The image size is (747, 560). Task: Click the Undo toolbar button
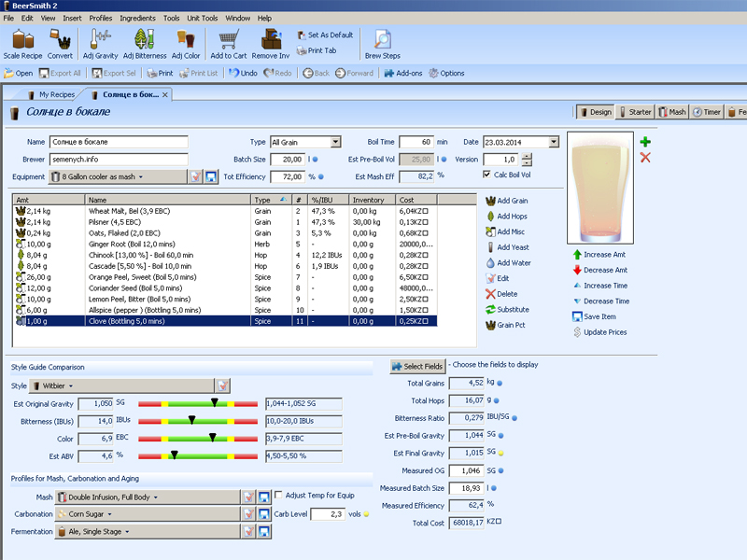[x=244, y=74]
